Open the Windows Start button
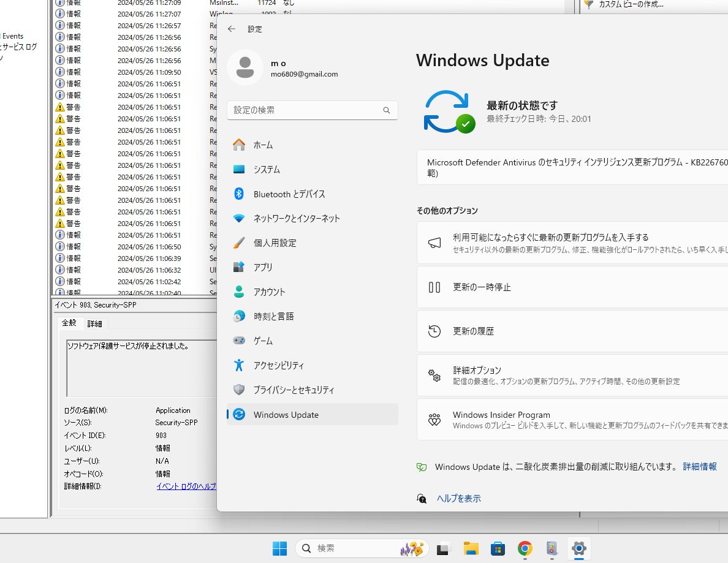 [279, 548]
